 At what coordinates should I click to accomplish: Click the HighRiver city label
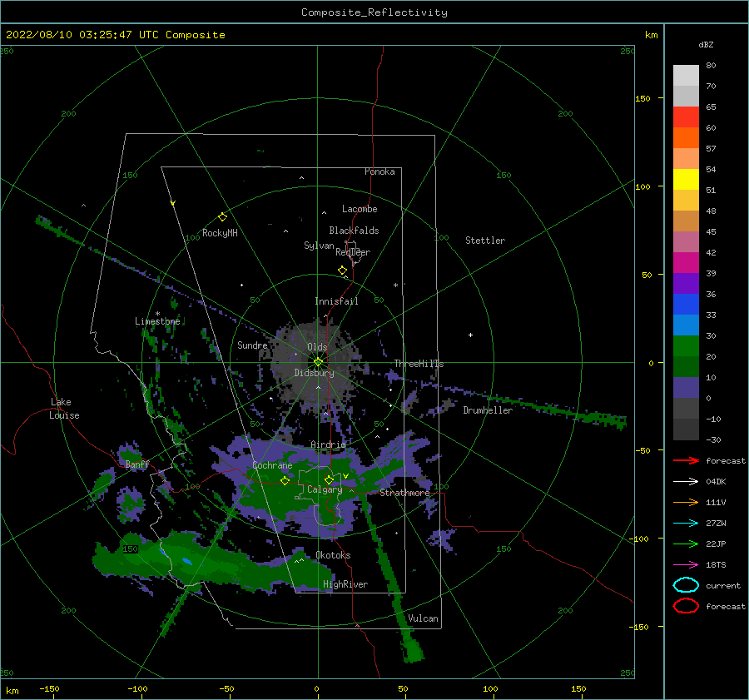point(345,584)
